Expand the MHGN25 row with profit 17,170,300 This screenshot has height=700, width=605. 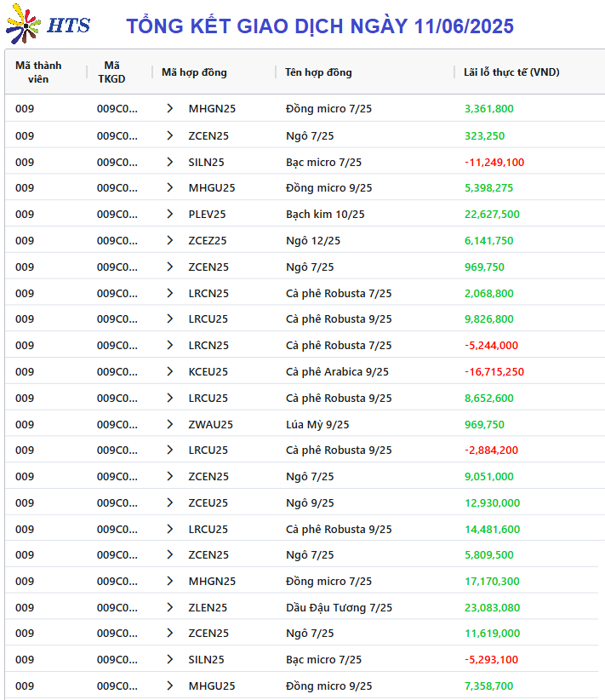click(169, 581)
